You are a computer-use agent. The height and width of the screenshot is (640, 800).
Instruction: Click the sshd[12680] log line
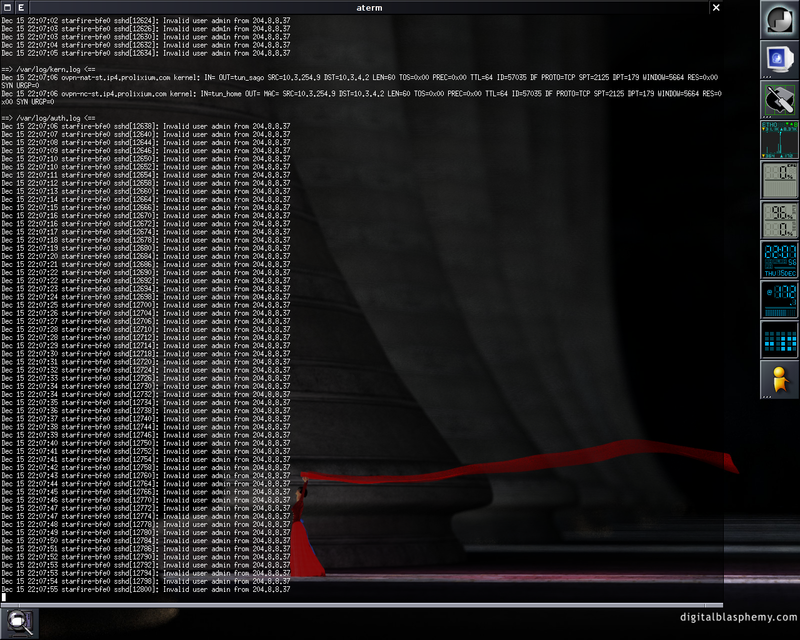[146, 248]
